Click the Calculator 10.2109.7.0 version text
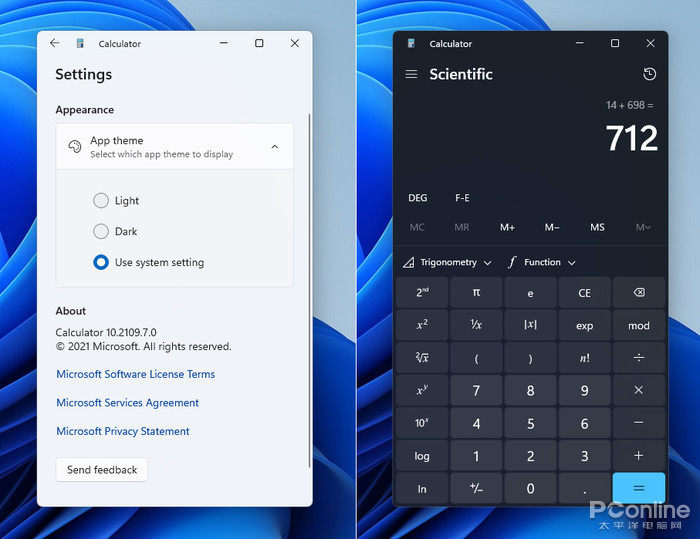700x539 pixels. (106, 333)
